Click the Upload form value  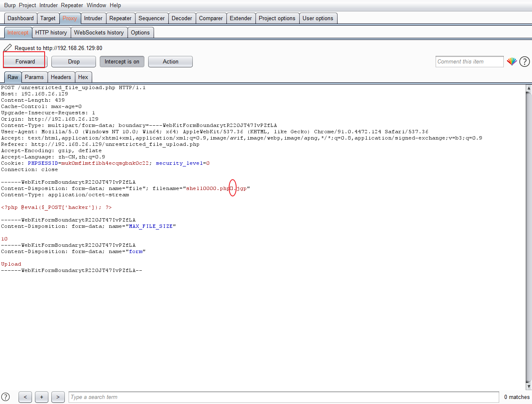point(11,264)
